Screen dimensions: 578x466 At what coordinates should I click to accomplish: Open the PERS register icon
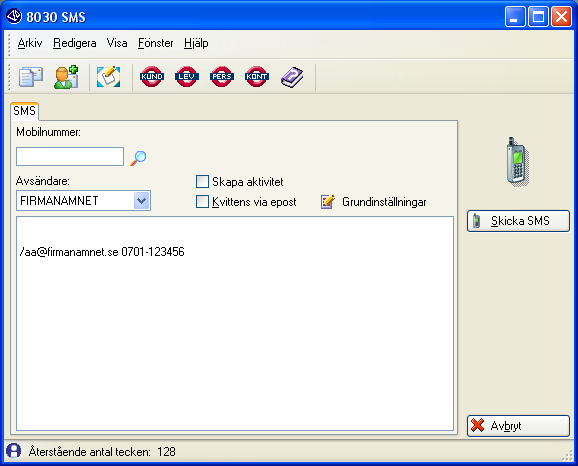point(222,77)
